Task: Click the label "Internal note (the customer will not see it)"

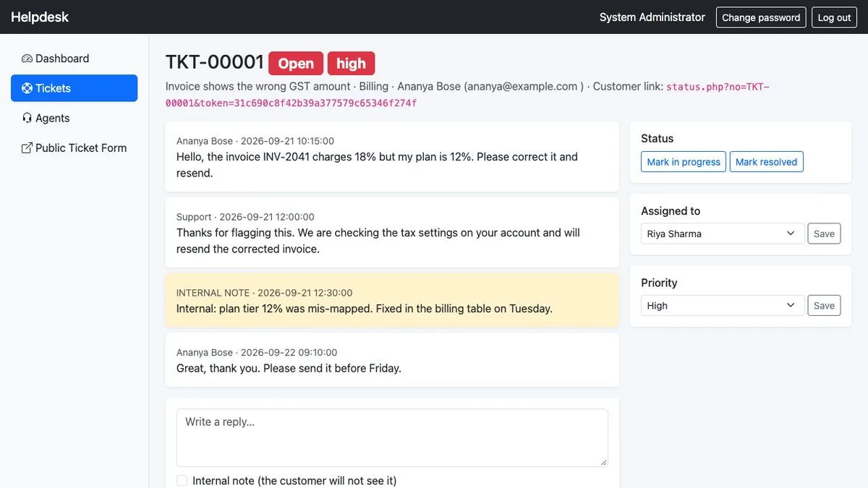Action: click(294, 481)
